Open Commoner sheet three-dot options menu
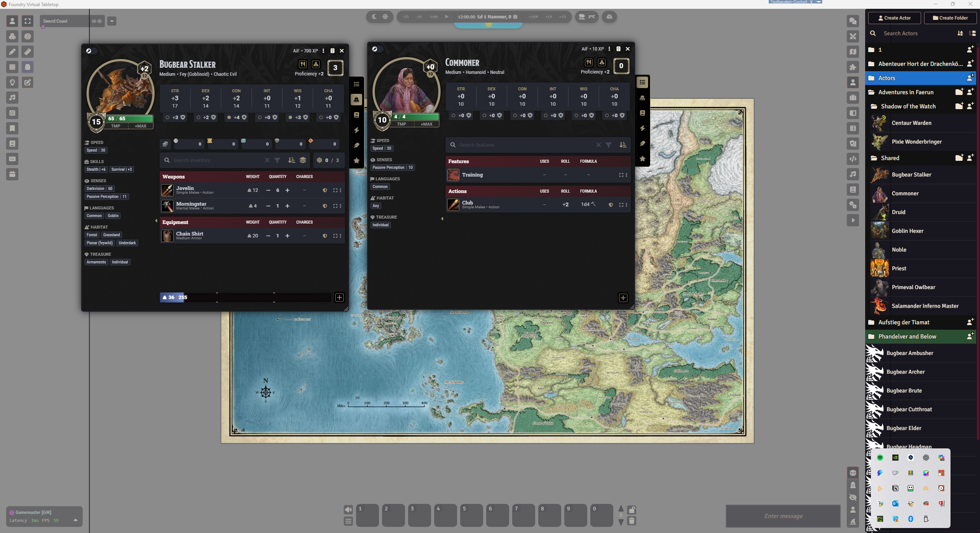This screenshot has height=533, width=980. 609,49
